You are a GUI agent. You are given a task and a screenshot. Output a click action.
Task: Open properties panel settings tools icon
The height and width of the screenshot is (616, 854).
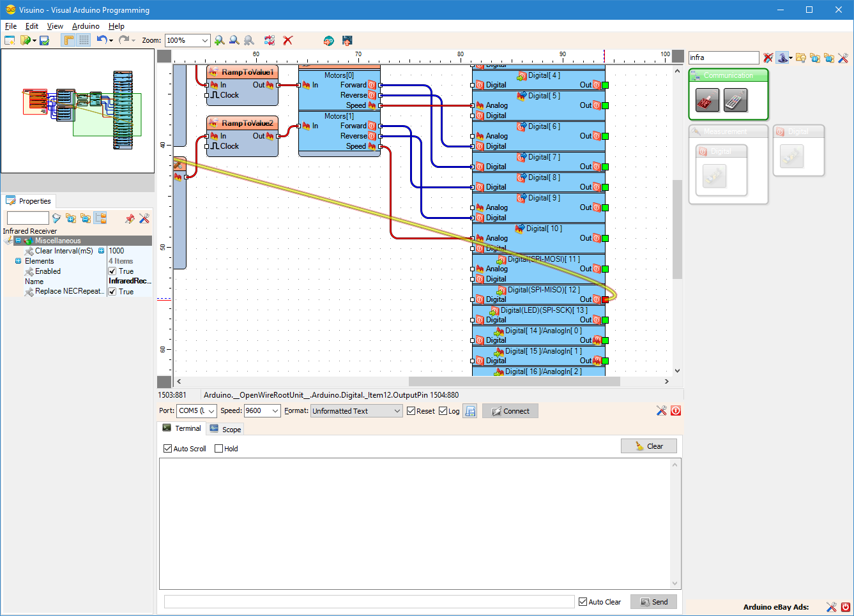click(x=144, y=218)
